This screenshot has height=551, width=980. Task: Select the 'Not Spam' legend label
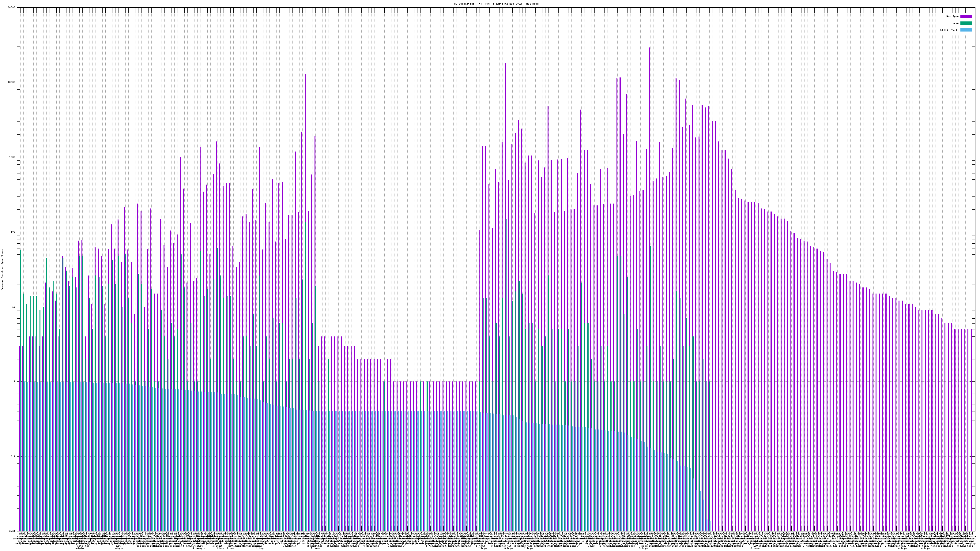click(953, 16)
